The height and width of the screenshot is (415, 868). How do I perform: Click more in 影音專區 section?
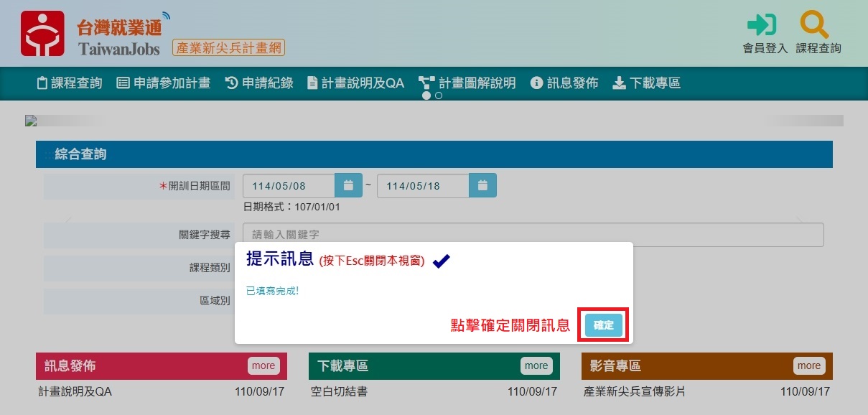coord(809,365)
